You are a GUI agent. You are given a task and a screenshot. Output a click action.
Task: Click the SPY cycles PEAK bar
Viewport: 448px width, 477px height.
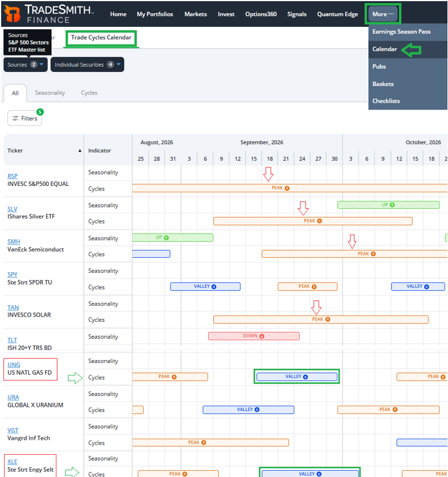pyautogui.click(x=307, y=286)
